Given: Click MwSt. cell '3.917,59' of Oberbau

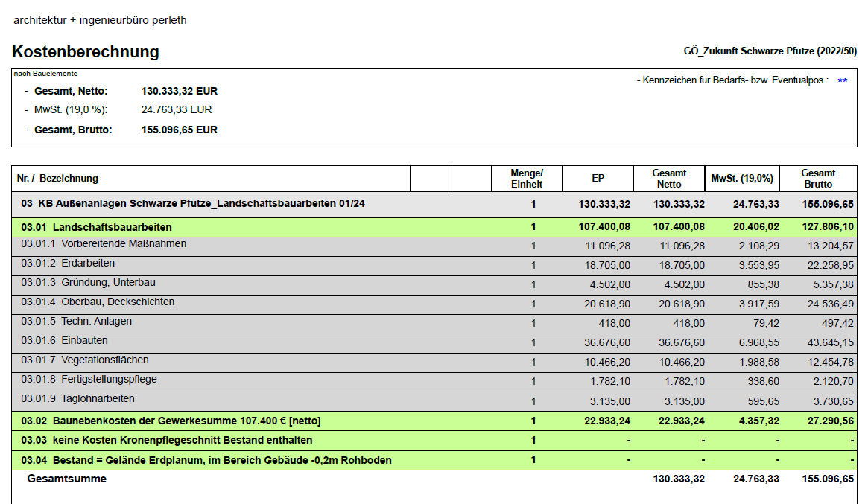Looking at the screenshot, I should pyautogui.click(x=759, y=304).
